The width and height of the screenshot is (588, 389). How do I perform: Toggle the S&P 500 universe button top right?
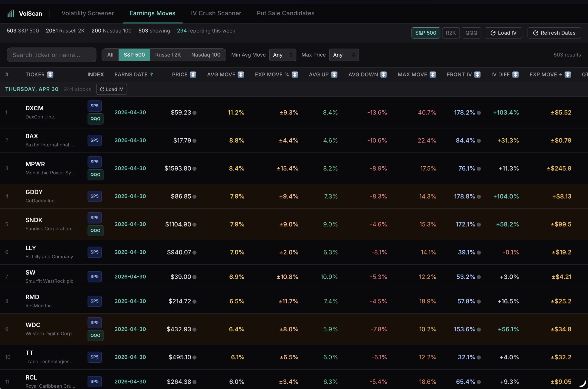(426, 33)
